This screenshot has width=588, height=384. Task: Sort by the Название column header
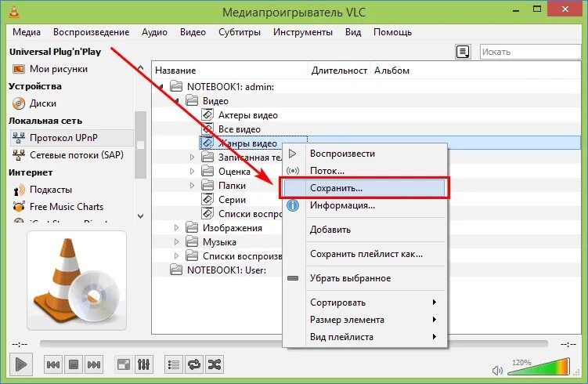coord(230,71)
